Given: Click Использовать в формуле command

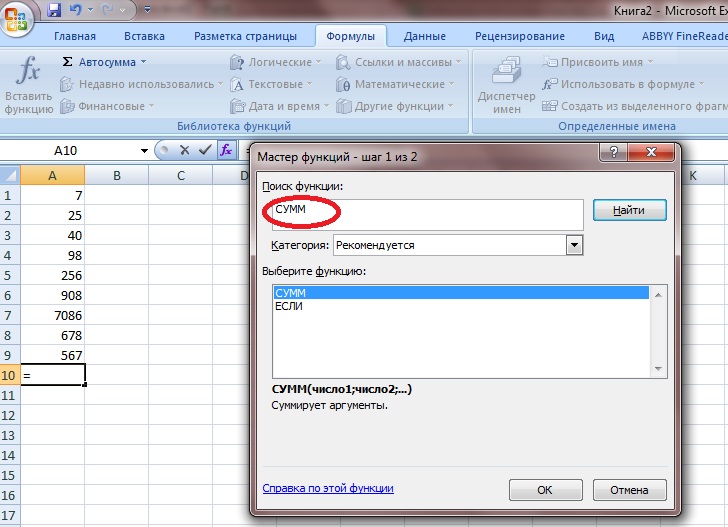Looking at the screenshot, I should (623, 85).
